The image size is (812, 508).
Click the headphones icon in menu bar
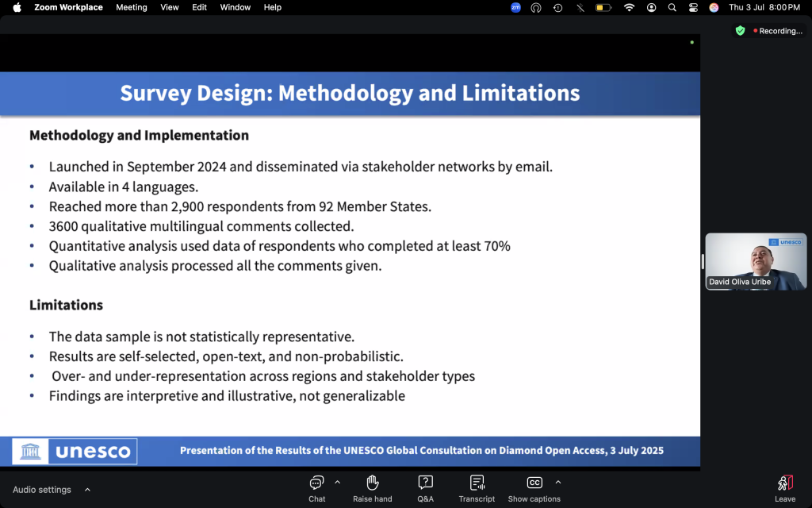[536, 7]
